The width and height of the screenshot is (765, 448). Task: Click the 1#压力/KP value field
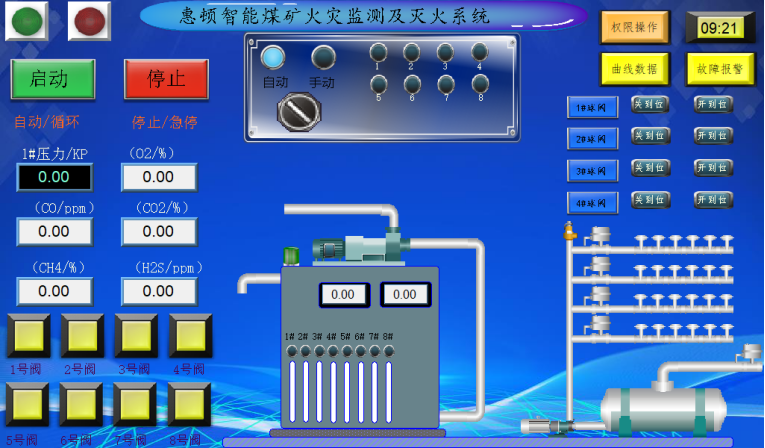coord(54,177)
